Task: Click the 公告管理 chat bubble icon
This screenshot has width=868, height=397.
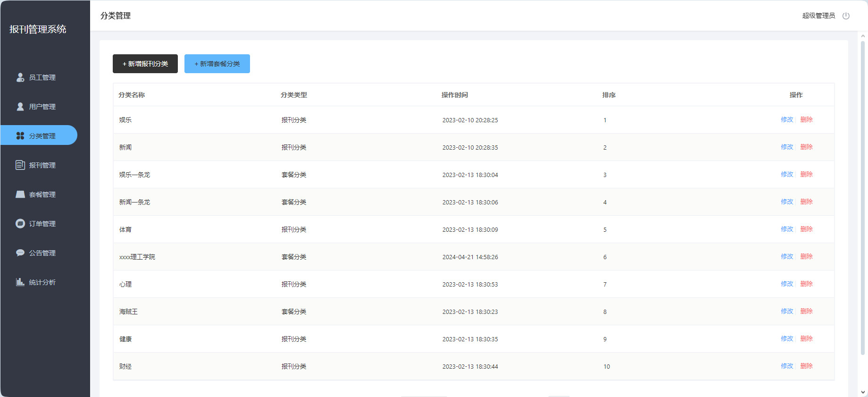Action: 20,253
